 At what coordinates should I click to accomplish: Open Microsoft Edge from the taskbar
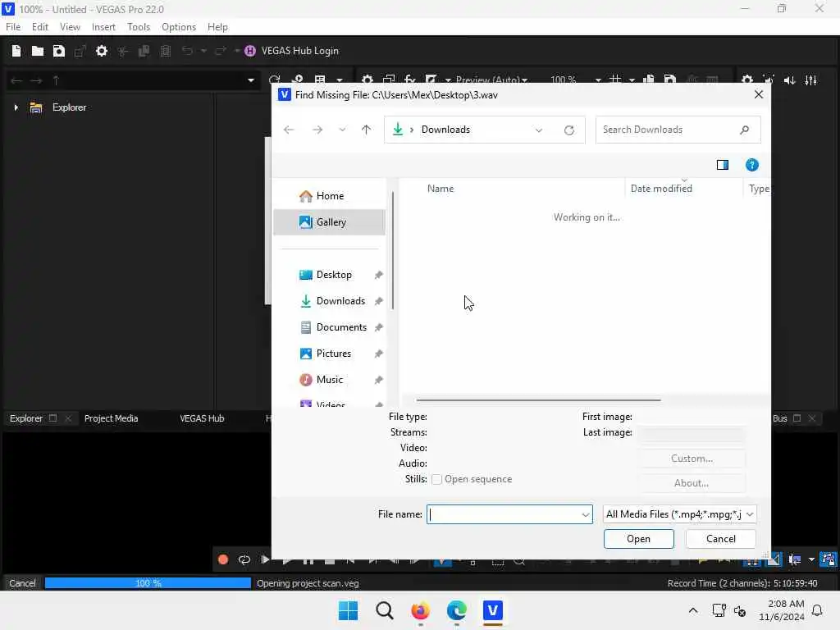pos(456,610)
